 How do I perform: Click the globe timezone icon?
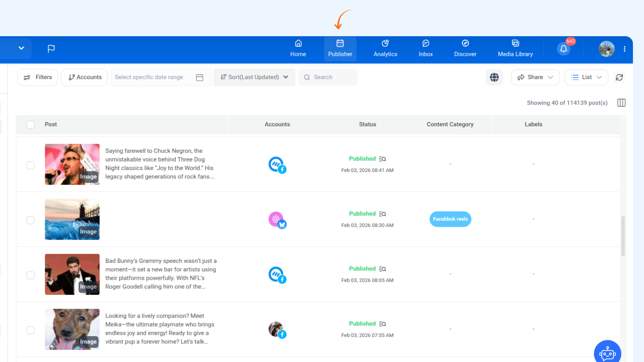point(494,77)
